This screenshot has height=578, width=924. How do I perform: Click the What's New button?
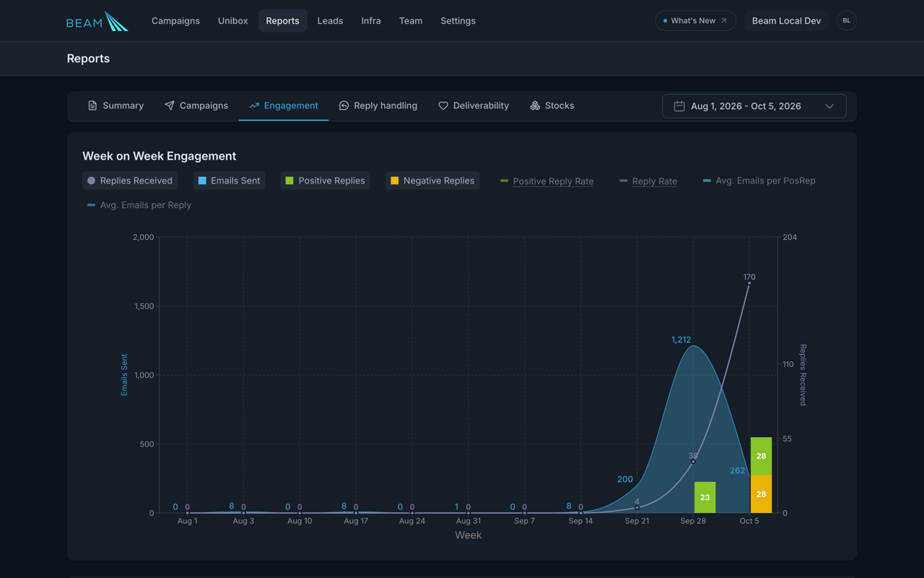(x=695, y=21)
